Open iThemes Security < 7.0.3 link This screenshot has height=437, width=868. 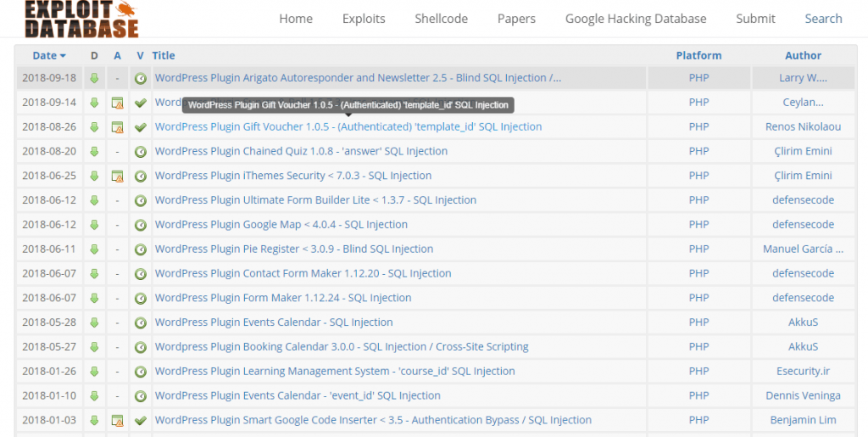[292, 176]
